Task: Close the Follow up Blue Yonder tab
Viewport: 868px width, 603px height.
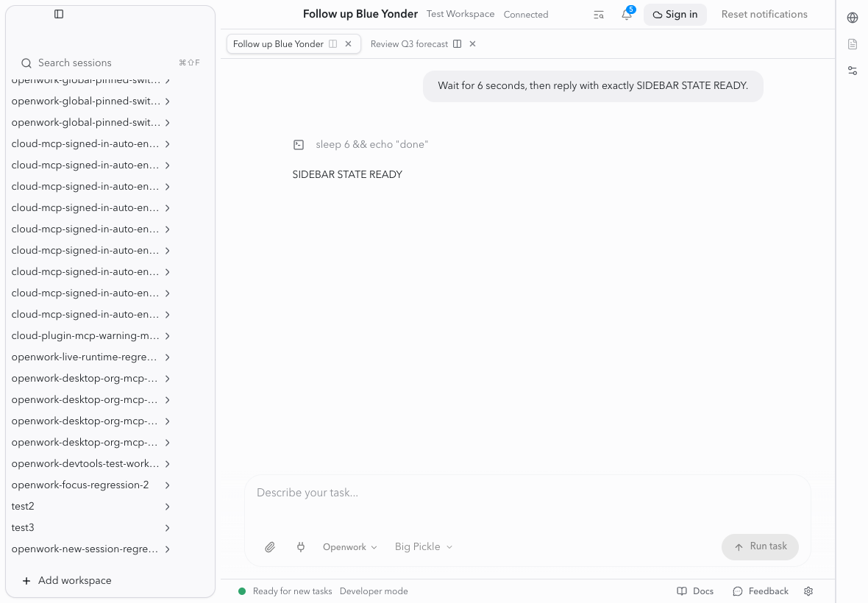Action: pyautogui.click(x=348, y=44)
